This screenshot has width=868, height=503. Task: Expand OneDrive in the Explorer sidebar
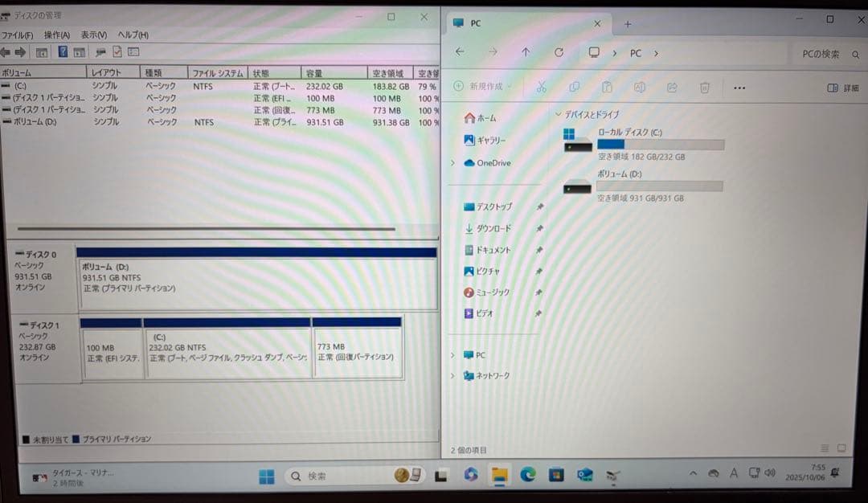(452, 163)
